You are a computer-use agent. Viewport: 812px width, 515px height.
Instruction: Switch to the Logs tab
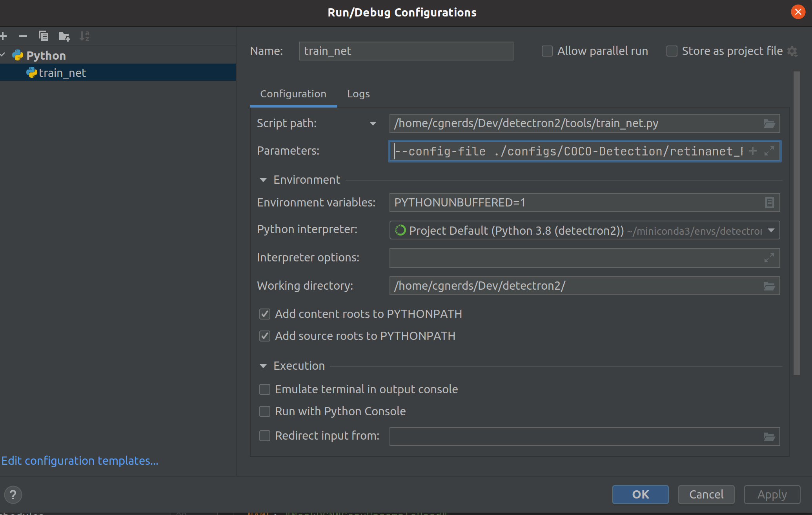pyautogui.click(x=358, y=94)
